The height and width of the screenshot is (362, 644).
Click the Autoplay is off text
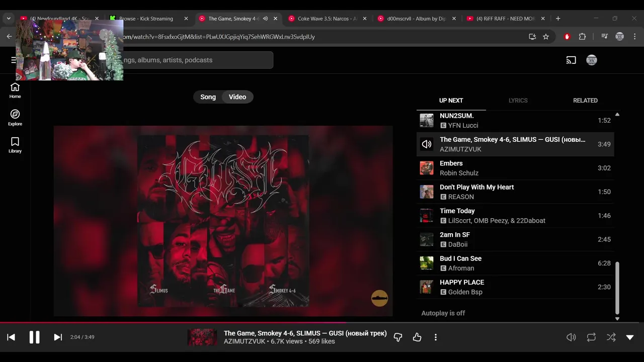pos(443,313)
